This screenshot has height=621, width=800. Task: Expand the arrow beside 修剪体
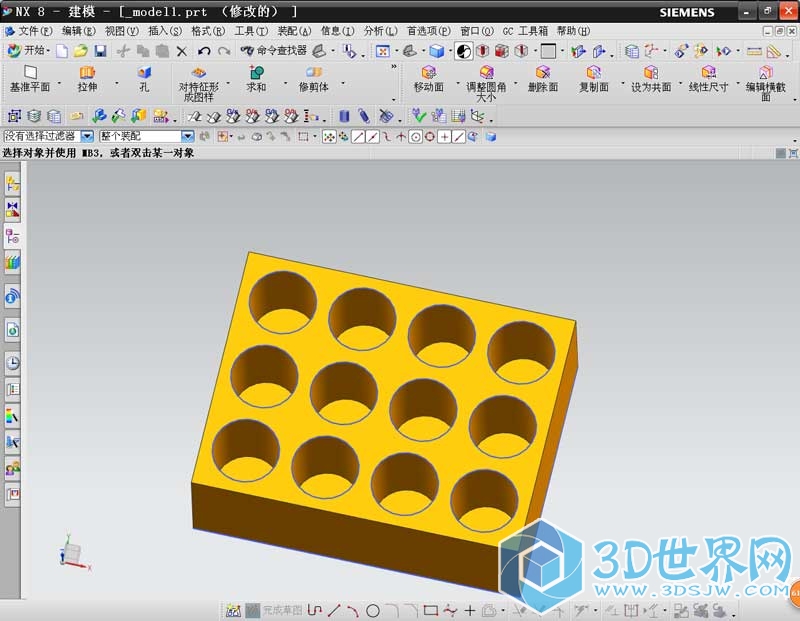click(x=343, y=83)
